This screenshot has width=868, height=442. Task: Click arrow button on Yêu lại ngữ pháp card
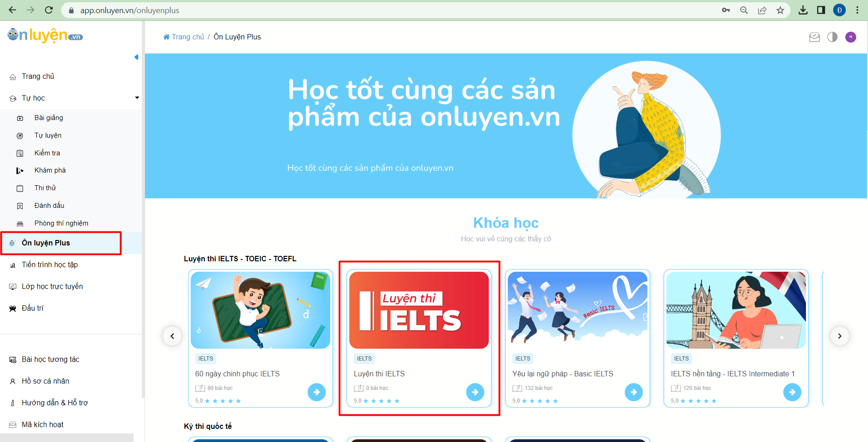pos(634,392)
